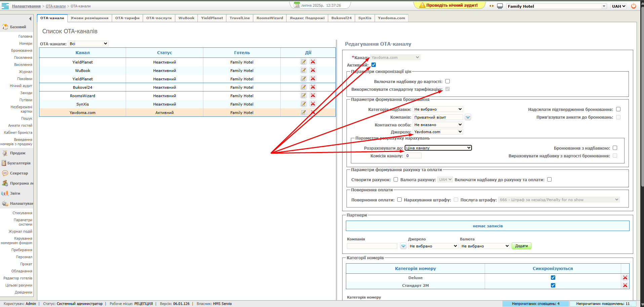Switch to the ОТА-тарифи tab
Image resolution: width=644 pixels, height=307 pixels.
point(127,18)
